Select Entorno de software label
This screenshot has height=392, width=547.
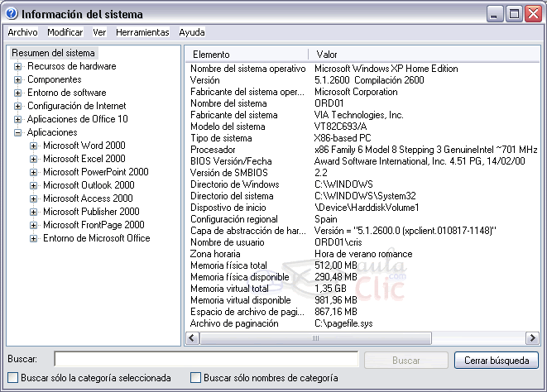[67, 93]
